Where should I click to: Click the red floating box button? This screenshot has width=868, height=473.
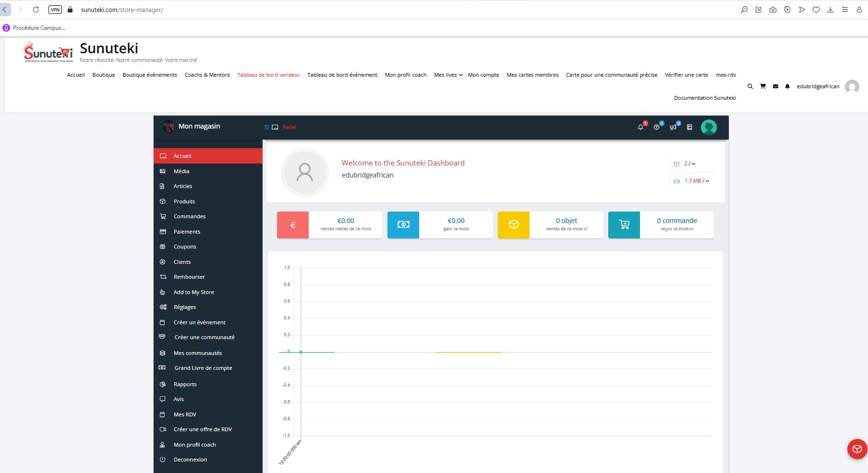coord(857,449)
